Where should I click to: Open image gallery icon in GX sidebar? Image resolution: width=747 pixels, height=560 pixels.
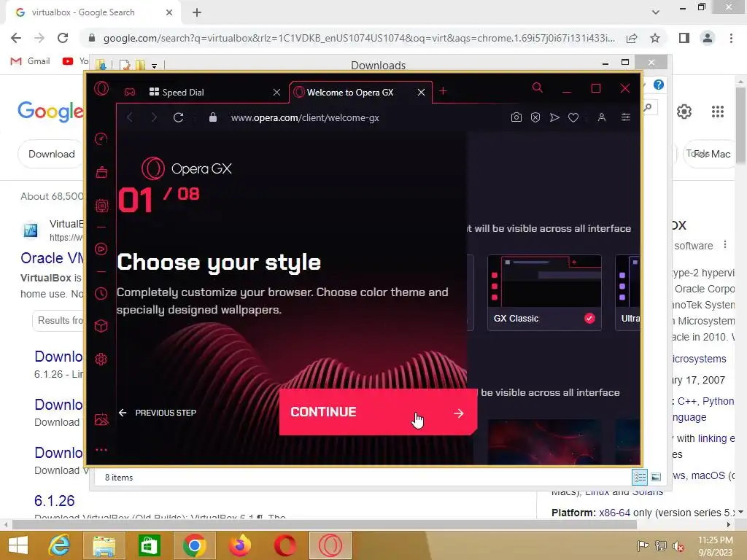pyautogui.click(x=101, y=419)
